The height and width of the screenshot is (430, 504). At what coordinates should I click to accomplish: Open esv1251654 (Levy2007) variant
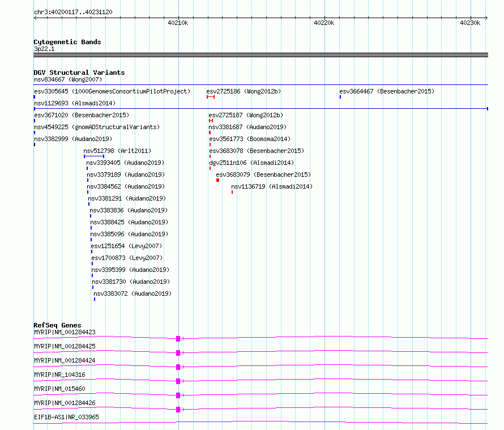(126, 246)
